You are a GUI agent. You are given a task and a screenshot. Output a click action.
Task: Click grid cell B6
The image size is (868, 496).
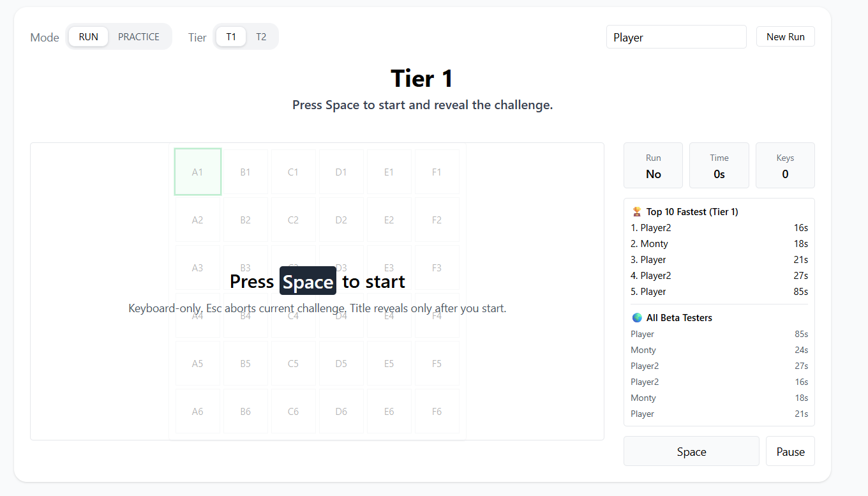click(245, 411)
